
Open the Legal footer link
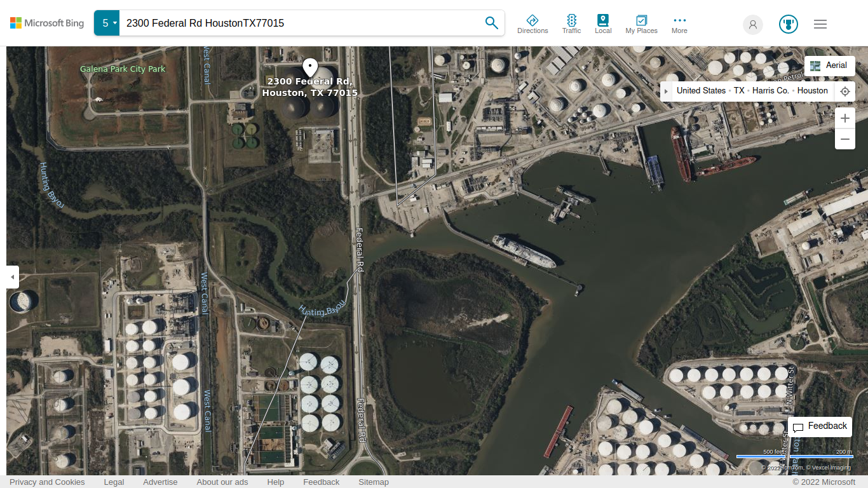tap(114, 482)
